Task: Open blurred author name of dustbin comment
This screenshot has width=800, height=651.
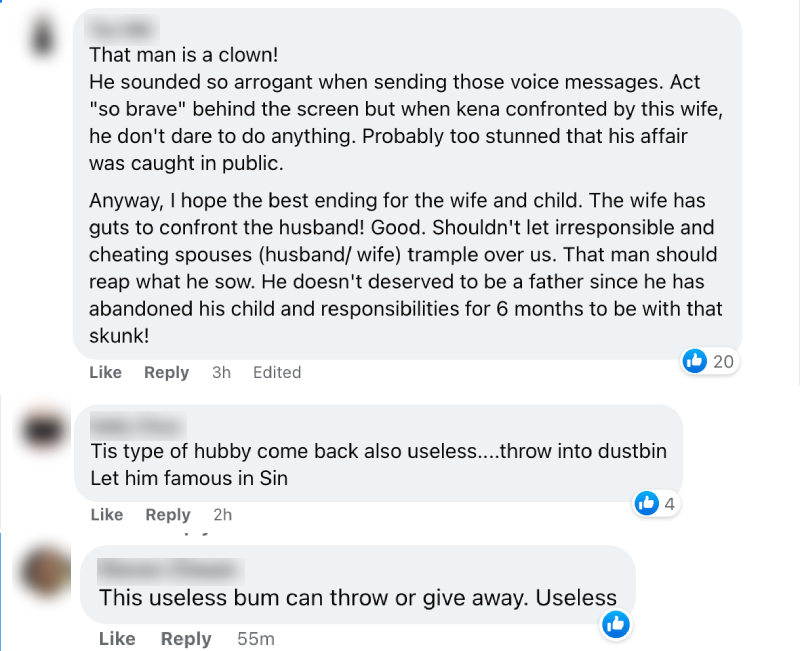Action: point(138,425)
